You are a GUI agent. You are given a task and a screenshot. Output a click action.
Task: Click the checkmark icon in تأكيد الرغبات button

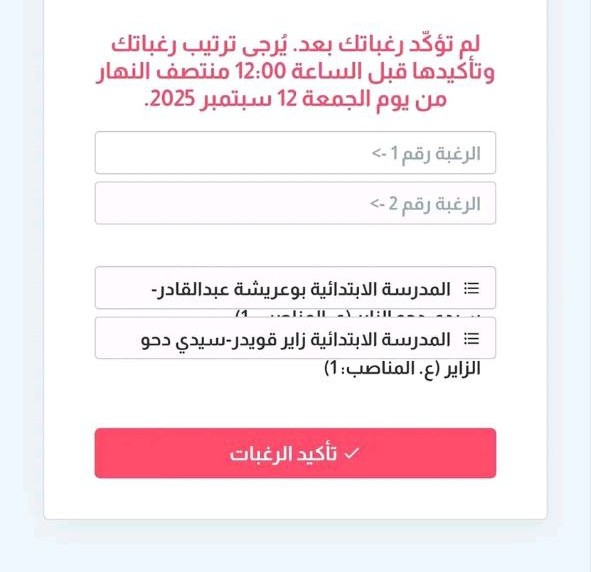coord(352,453)
